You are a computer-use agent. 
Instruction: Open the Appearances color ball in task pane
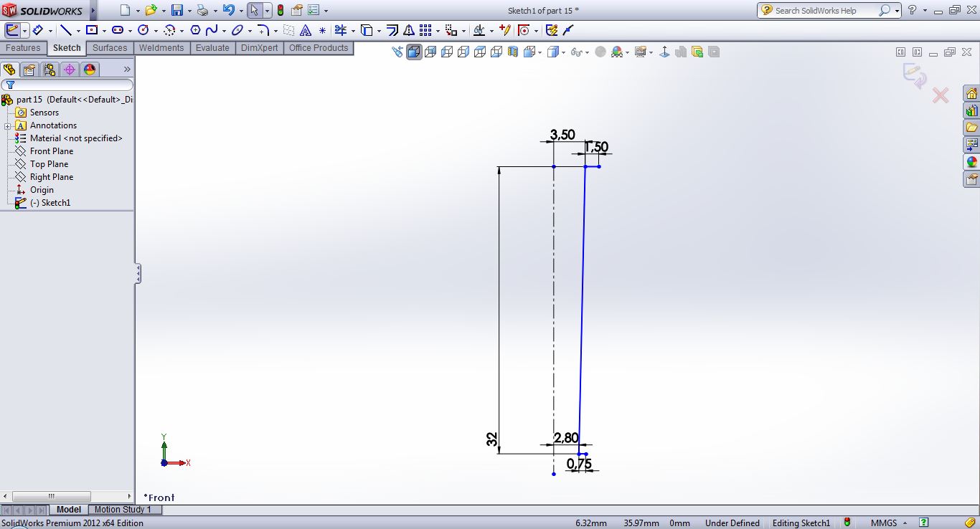(x=972, y=162)
